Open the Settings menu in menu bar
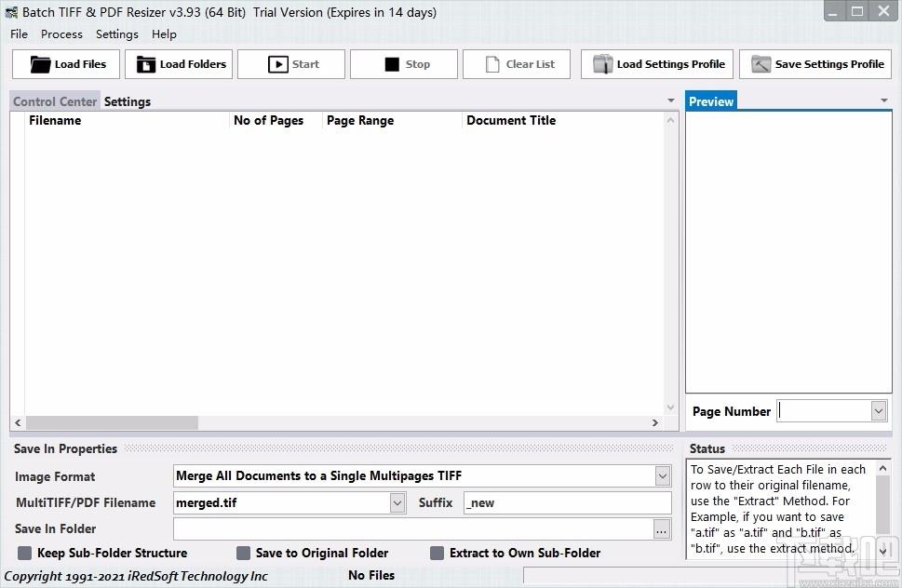This screenshot has width=902, height=588. (116, 33)
